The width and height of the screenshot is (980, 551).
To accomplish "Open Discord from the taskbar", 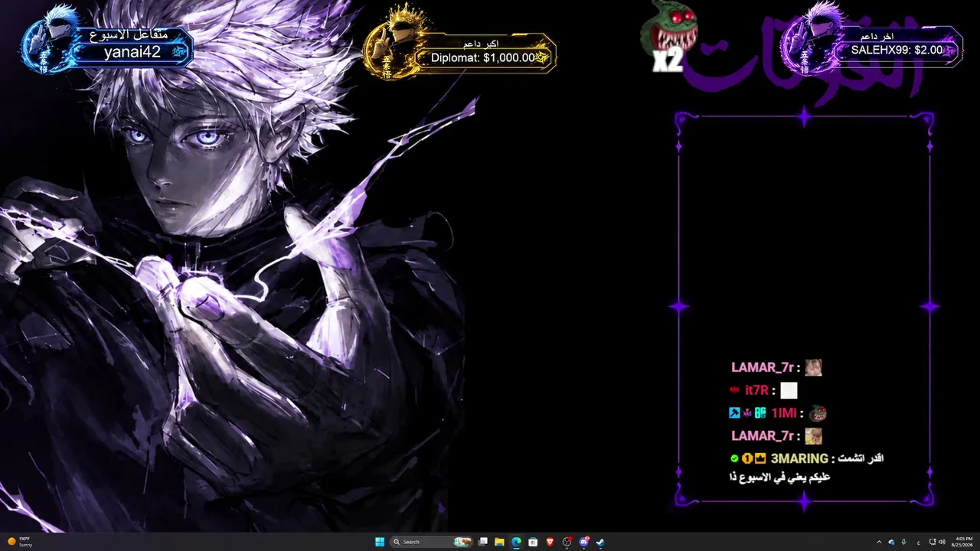I will click(x=583, y=542).
